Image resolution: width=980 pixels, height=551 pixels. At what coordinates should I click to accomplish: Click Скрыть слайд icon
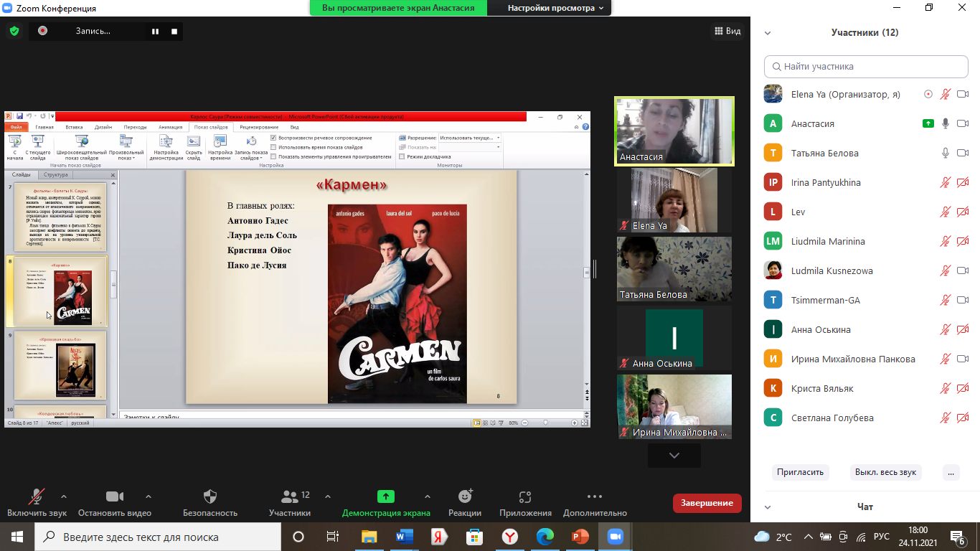click(194, 141)
